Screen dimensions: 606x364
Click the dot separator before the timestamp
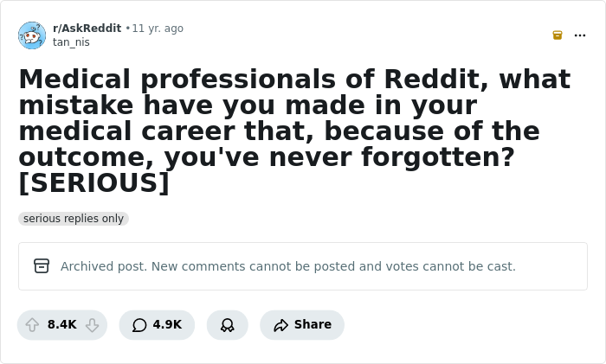pyautogui.click(x=127, y=29)
